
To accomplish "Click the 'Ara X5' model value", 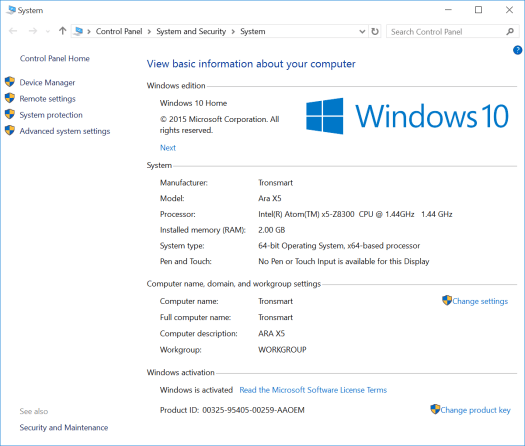I will pyautogui.click(x=270, y=199).
